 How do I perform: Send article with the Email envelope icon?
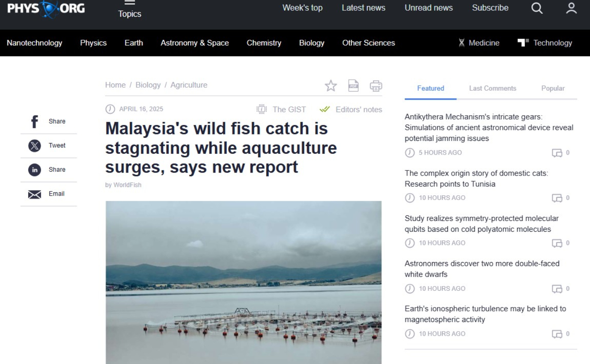tap(34, 194)
